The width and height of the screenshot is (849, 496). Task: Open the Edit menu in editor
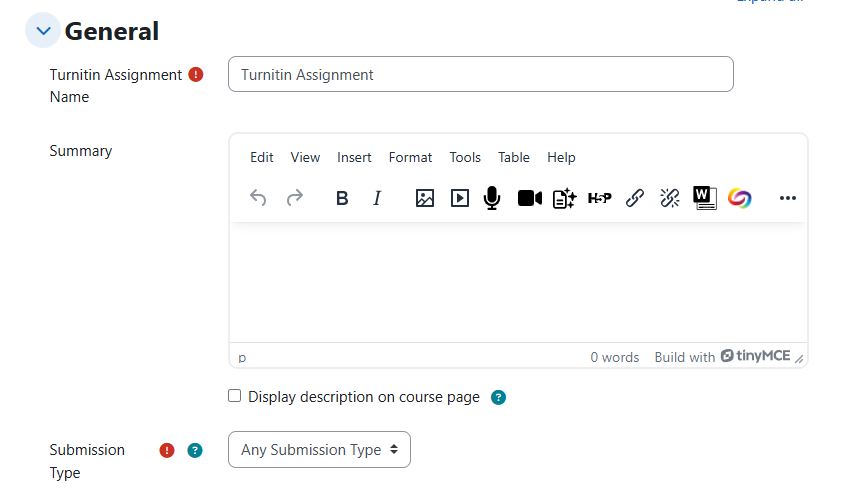262,157
